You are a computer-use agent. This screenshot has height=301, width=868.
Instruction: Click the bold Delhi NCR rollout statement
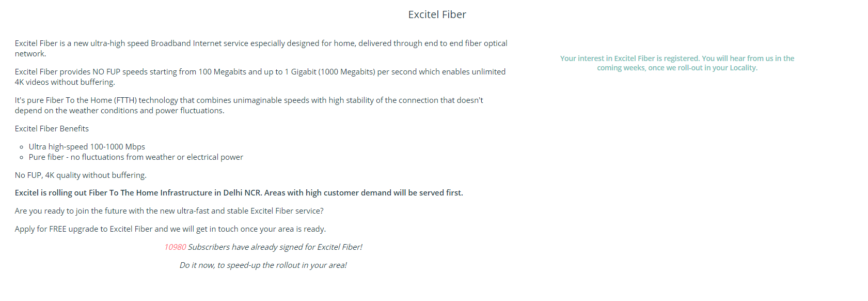pos(239,193)
